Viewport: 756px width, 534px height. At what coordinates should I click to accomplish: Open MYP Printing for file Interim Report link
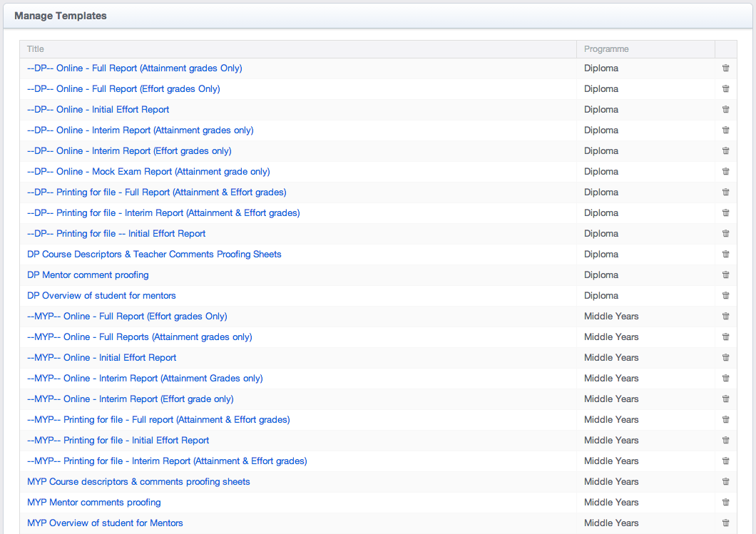tap(168, 462)
